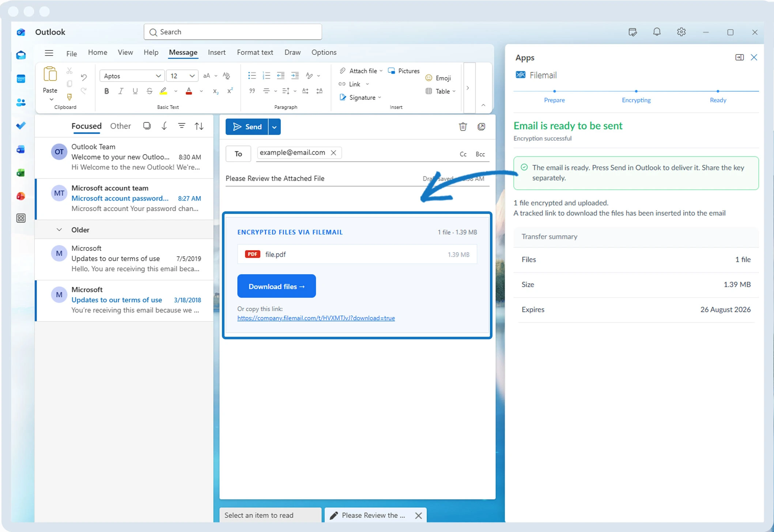Discard the draft with the trash icon
774x532 pixels.
tap(463, 127)
